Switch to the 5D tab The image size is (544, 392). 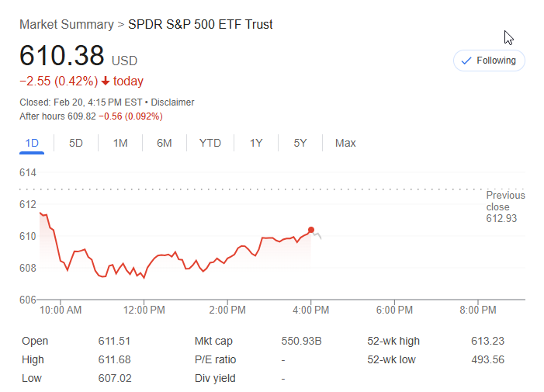(75, 143)
